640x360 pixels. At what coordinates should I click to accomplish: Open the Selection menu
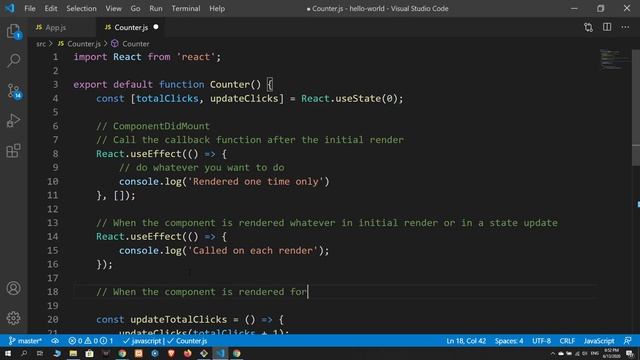coord(81,8)
